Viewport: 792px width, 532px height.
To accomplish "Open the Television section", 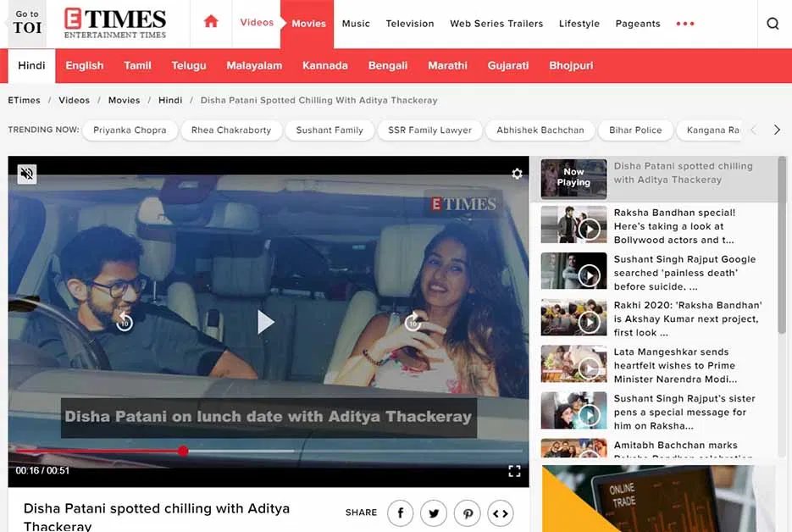I will click(410, 23).
